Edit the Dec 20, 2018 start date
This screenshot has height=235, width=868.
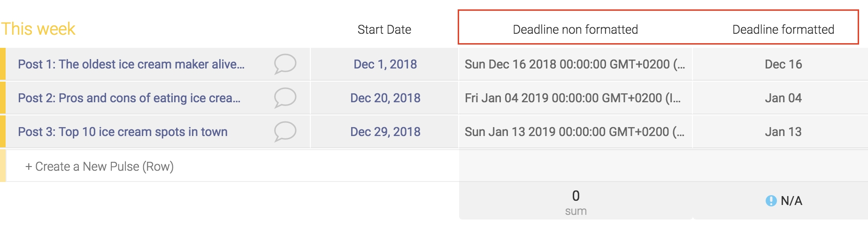[384, 98]
